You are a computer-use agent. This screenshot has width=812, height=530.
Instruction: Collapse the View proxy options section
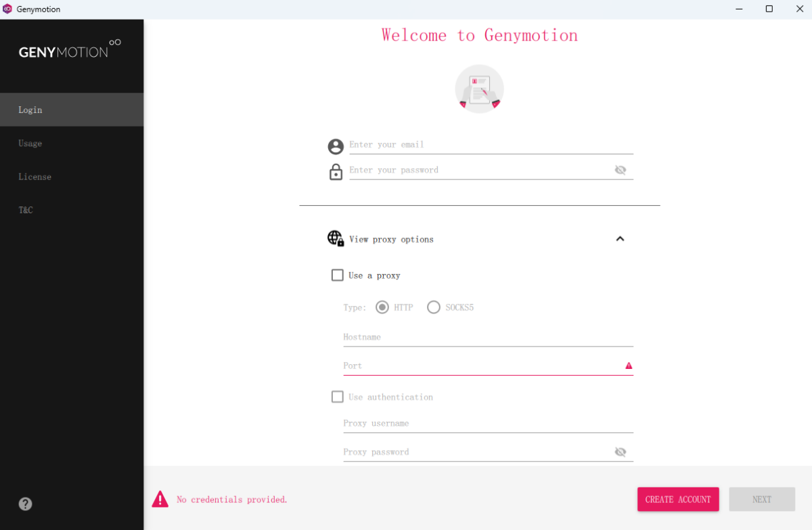click(x=620, y=238)
